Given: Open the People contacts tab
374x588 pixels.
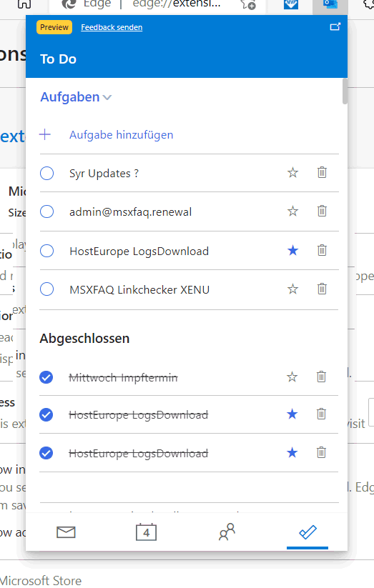Looking at the screenshot, I should click(227, 532).
